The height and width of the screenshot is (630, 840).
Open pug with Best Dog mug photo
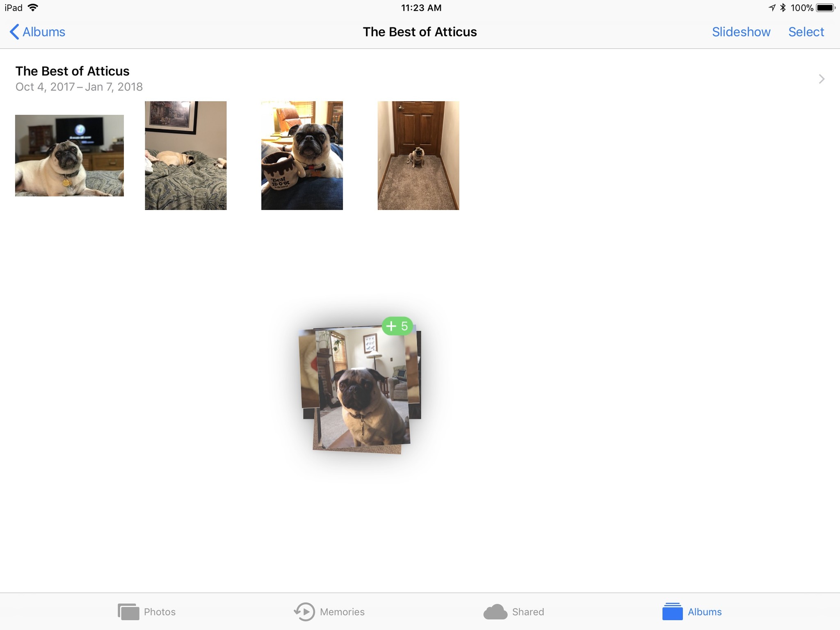pyautogui.click(x=302, y=155)
